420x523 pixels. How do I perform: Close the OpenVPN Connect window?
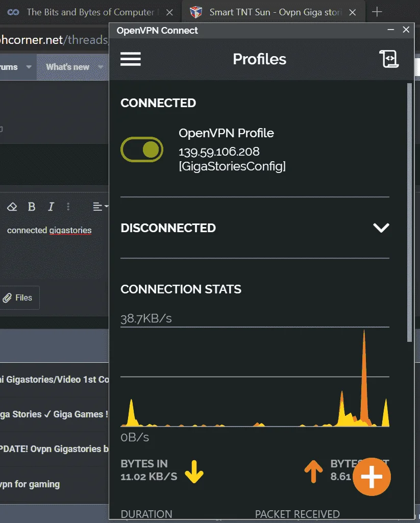[406, 30]
